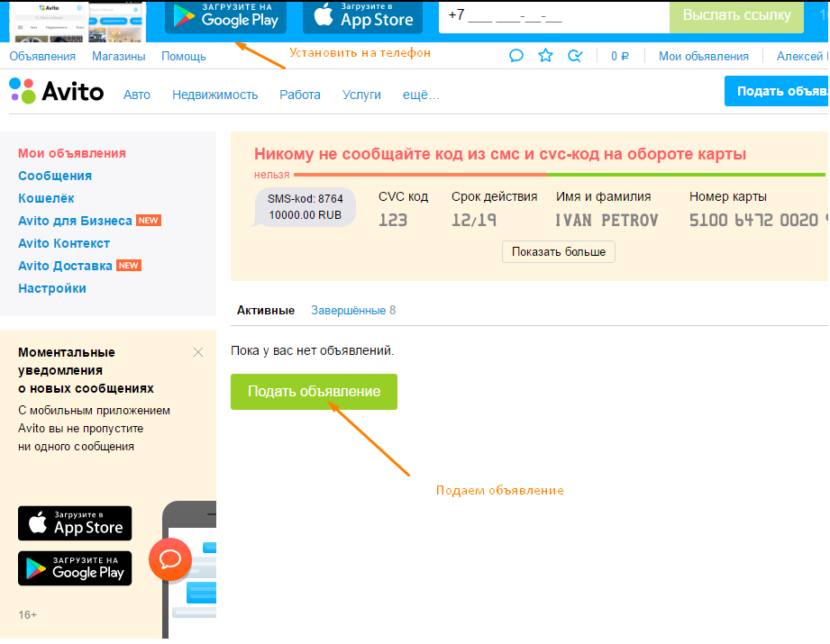This screenshot has height=644, width=830.
Task: Open Помощь in the top menu
Action: 184,56
